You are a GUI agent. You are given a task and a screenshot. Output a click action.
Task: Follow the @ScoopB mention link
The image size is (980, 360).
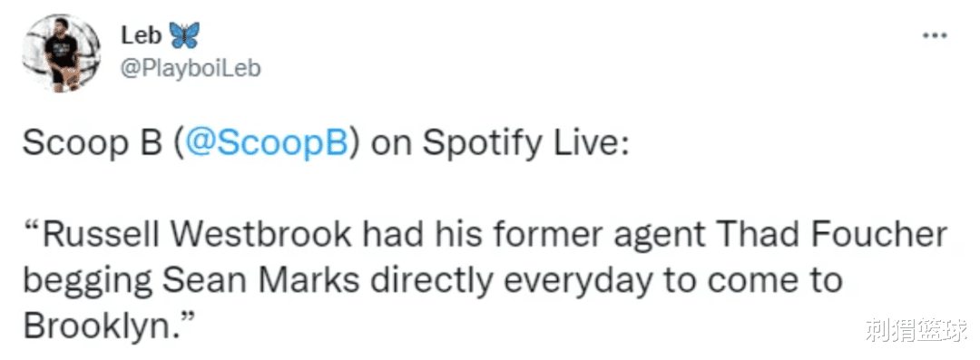(x=262, y=144)
